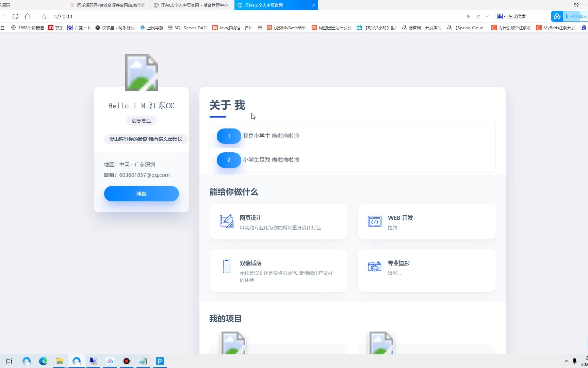The image size is (588, 368).
Task: Show hidden system tray icons chevron
Action: coord(567,361)
